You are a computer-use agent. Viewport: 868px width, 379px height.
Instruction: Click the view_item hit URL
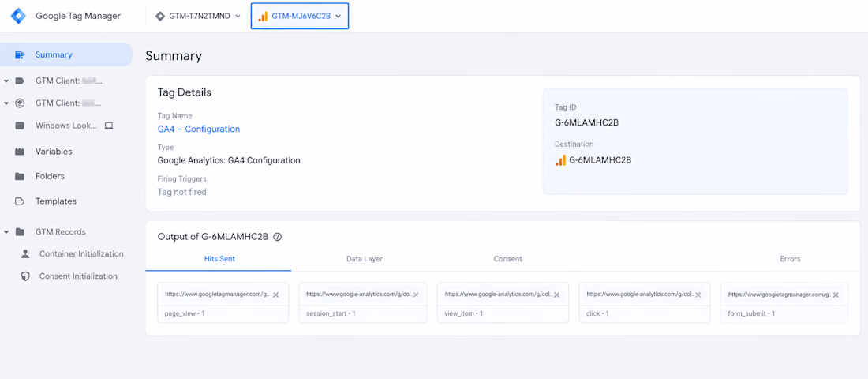point(498,295)
